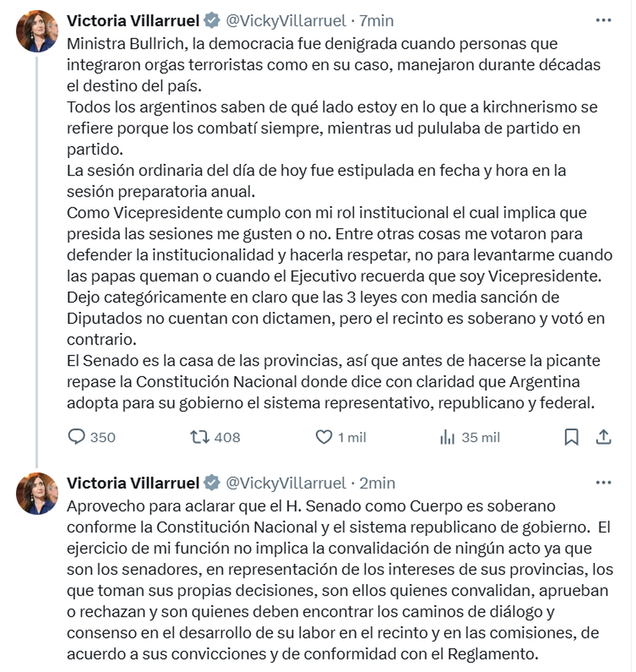Click @VickyVillarruel handle on second tweet
The image size is (636, 672).
pos(286,483)
